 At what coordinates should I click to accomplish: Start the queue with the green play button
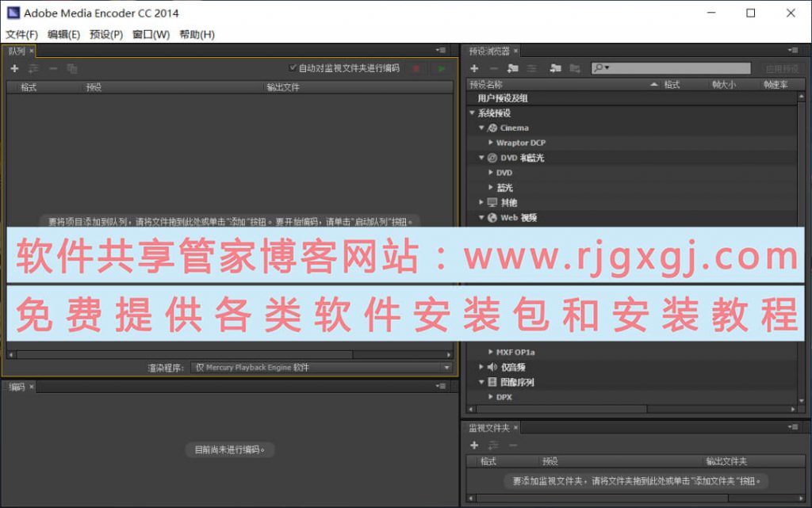coord(441,68)
